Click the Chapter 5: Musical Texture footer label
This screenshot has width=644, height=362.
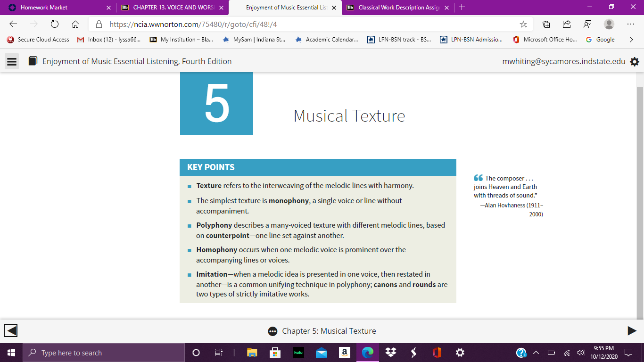click(329, 331)
